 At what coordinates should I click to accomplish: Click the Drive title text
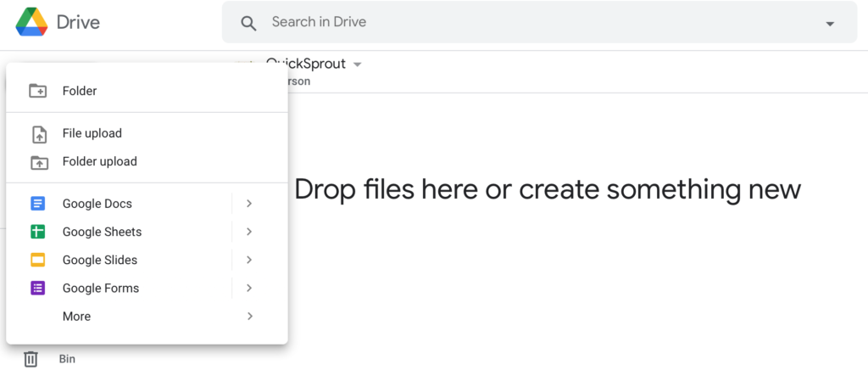tap(78, 22)
